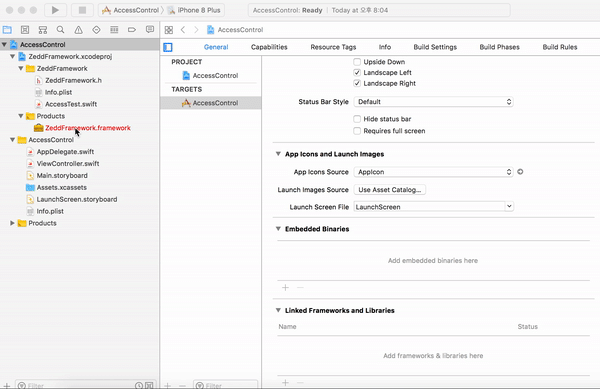600x389 pixels.
Task: Collapse the AccessControl group folder
Action: 12,140
